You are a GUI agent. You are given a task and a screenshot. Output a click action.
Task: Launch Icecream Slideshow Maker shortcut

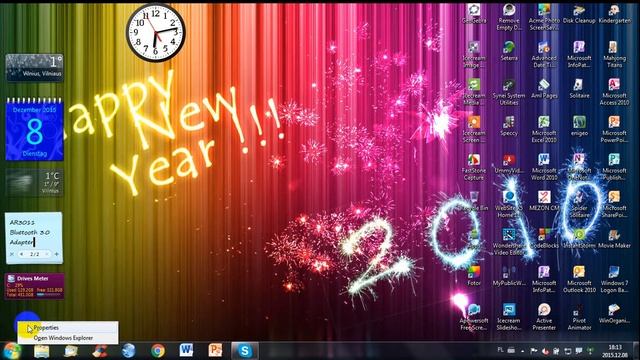point(509,317)
